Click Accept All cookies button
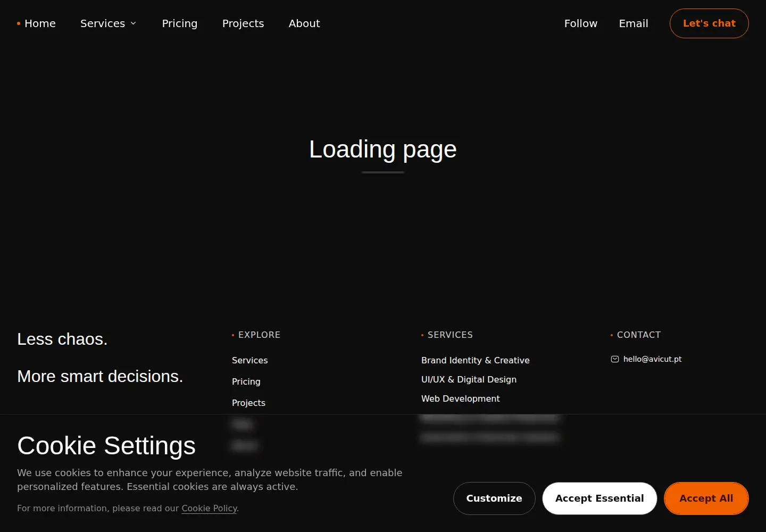The width and height of the screenshot is (766, 532). 706,498
